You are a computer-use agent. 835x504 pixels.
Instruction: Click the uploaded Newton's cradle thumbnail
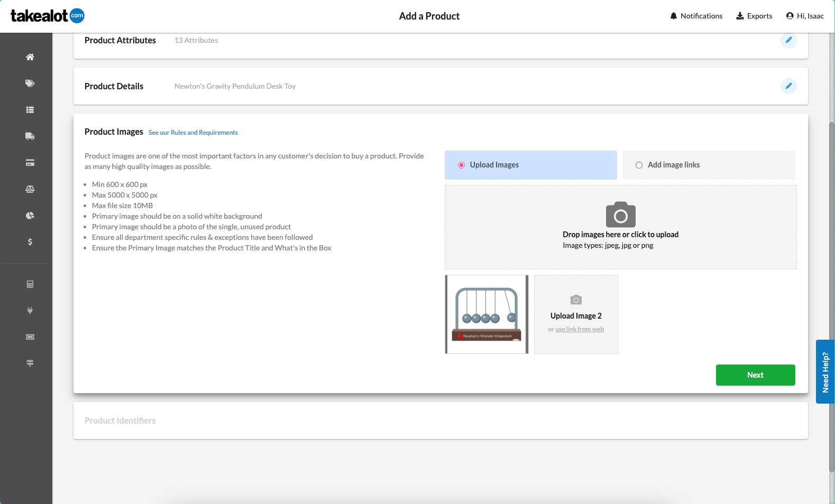[487, 314]
